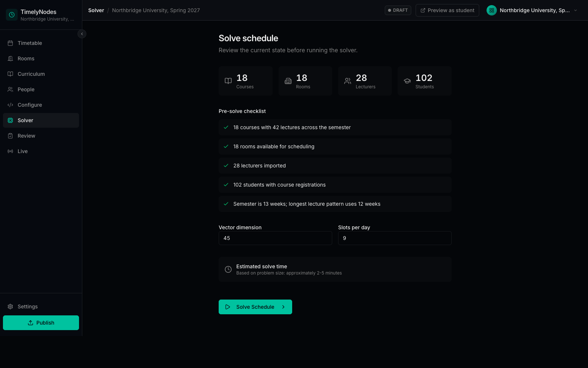Click the checkmark beside Semester is 13 weeks

pos(226,204)
